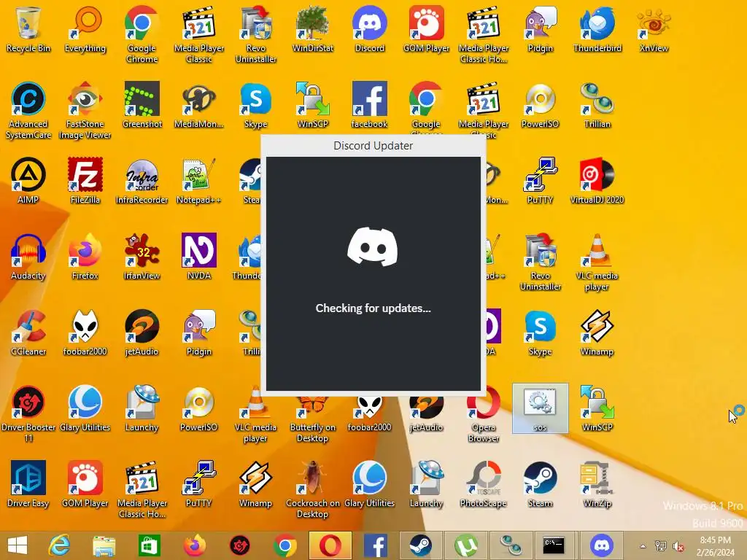Click the Discord Updater title bar
This screenshot has width=747, height=560.
373,146
